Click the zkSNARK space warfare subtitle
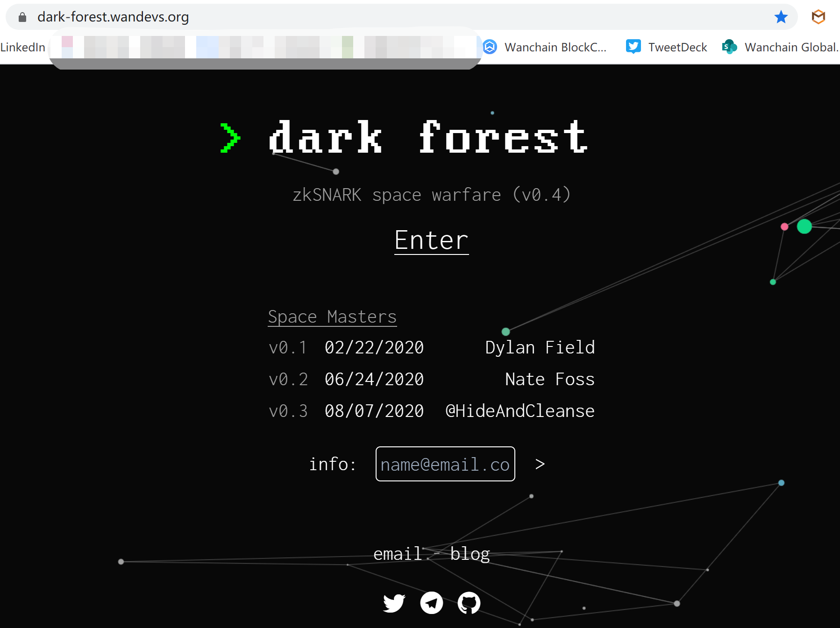 click(x=431, y=195)
